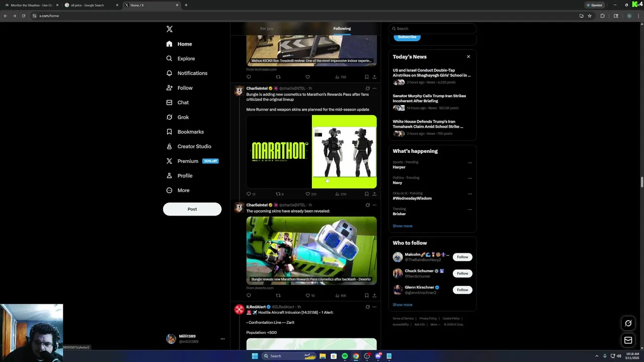Screen dimensions: 644x362
Task: Open Chat from the sidebar
Action: point(177,103)
